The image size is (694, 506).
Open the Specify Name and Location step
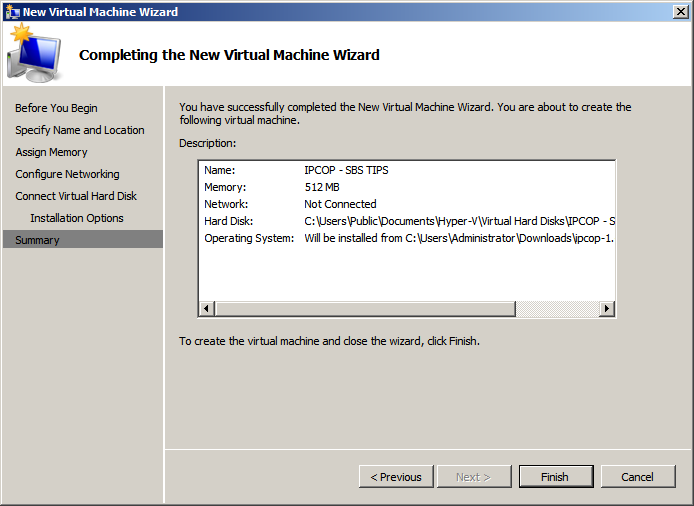[x=79, y=130]
